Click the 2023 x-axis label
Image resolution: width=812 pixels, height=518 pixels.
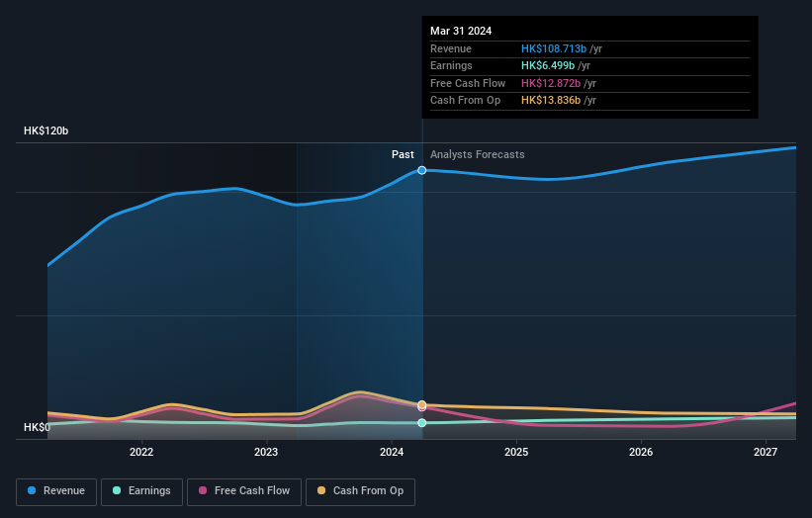point(266,452)
